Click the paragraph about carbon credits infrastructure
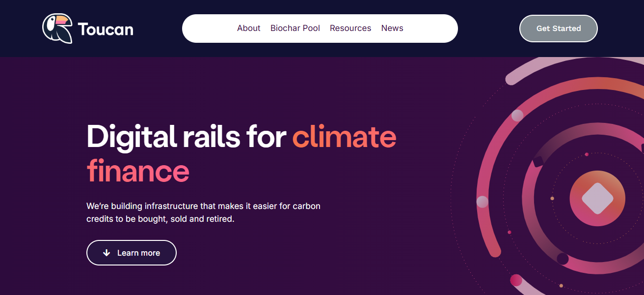This screenshot has height=295, width=644. 203,212
